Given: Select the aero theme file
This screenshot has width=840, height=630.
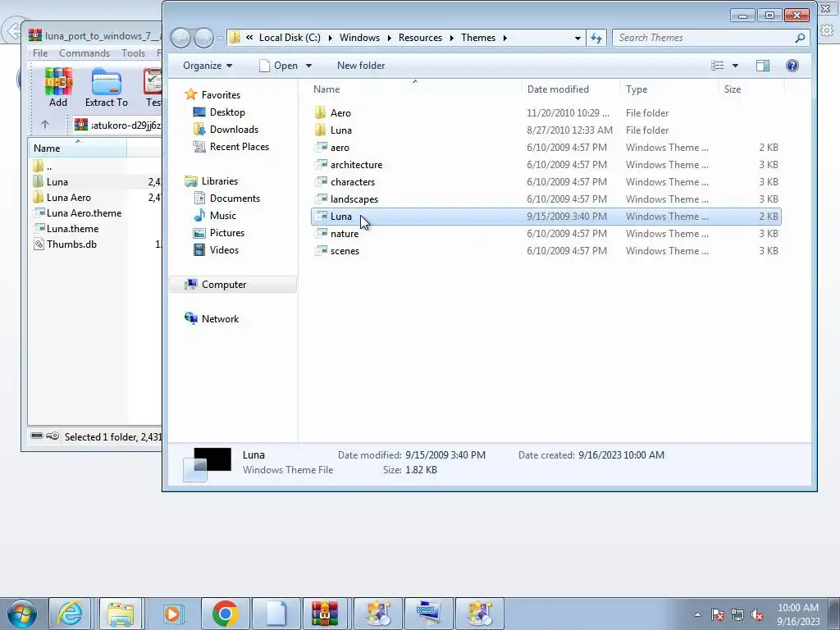Looking at the screenshot, I should tap(546, 148).
